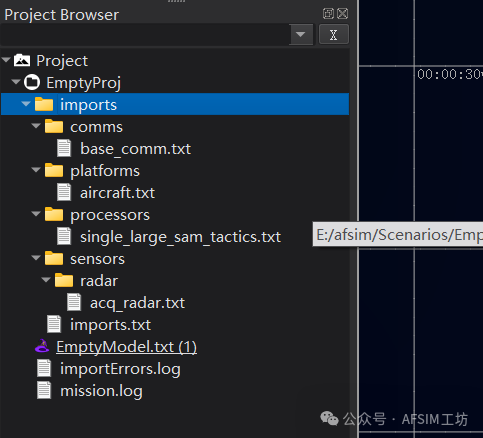Collapse the processors folder arrow
This screenshot has width=483, height=438.
(36, 214)
